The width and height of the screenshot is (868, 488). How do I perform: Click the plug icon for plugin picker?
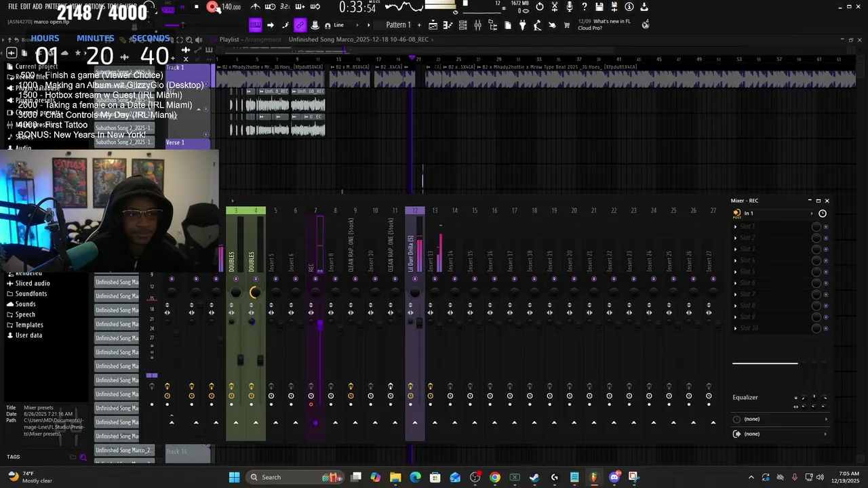[x=522, y=25]
